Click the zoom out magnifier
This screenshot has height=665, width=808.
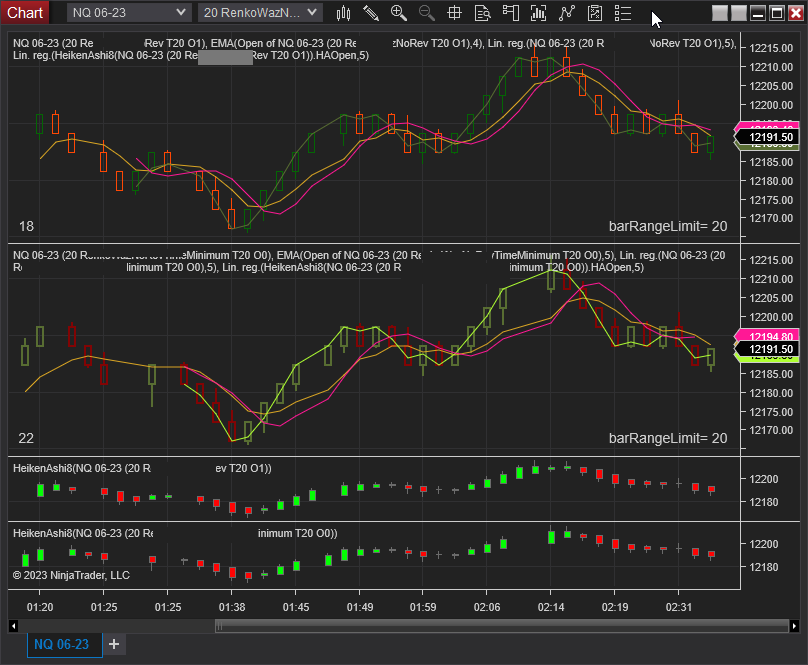(x=427, y=13)
